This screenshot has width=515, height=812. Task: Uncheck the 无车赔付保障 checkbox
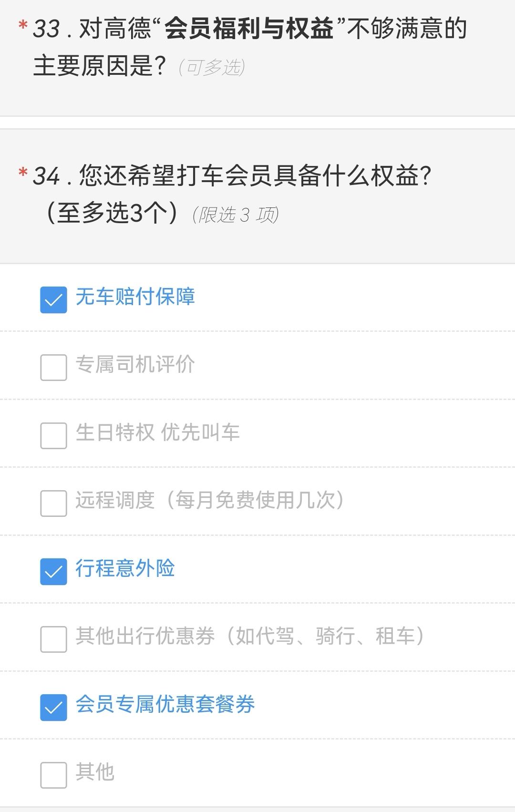(x=53, y=300)
